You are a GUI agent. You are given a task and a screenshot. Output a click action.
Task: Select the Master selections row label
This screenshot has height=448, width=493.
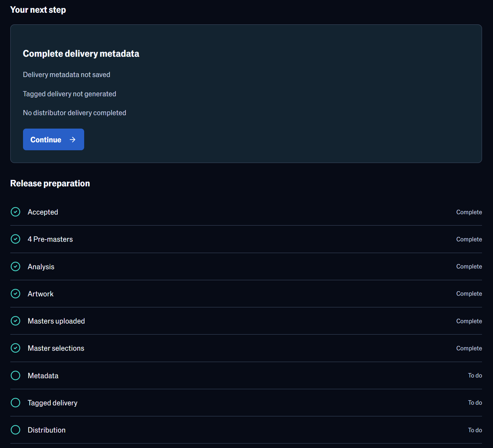(x=56, y=348)
